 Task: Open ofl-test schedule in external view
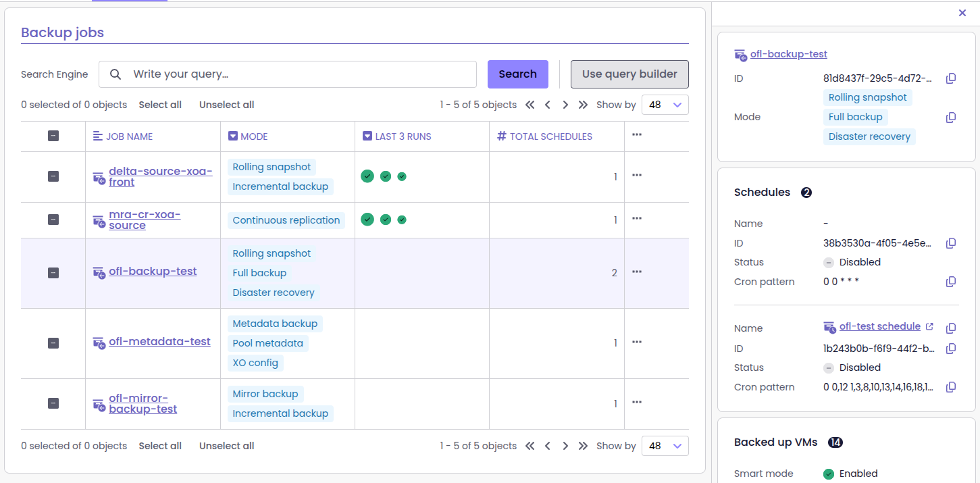(x=929, y=327)
